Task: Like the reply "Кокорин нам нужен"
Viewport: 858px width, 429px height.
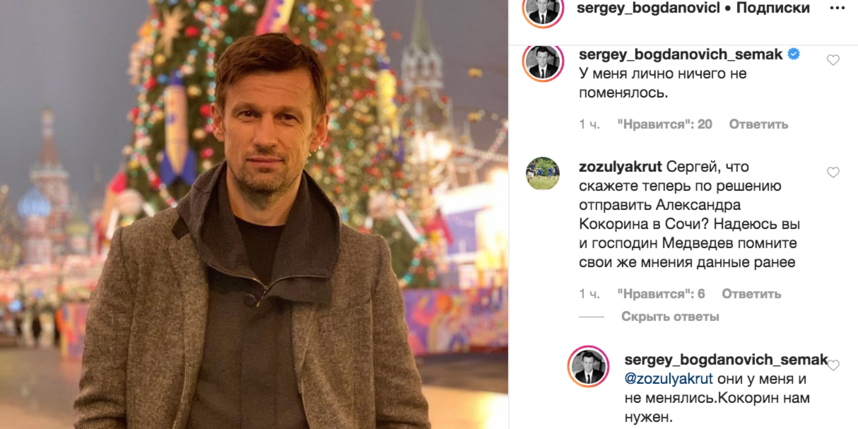Action: click(833, 365)
